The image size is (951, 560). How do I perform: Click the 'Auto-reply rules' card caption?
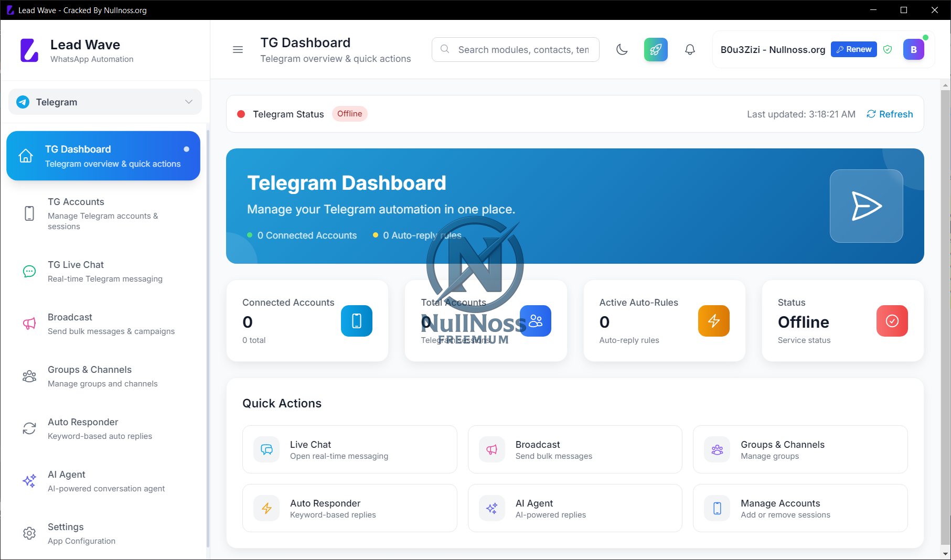coord(629,340)
